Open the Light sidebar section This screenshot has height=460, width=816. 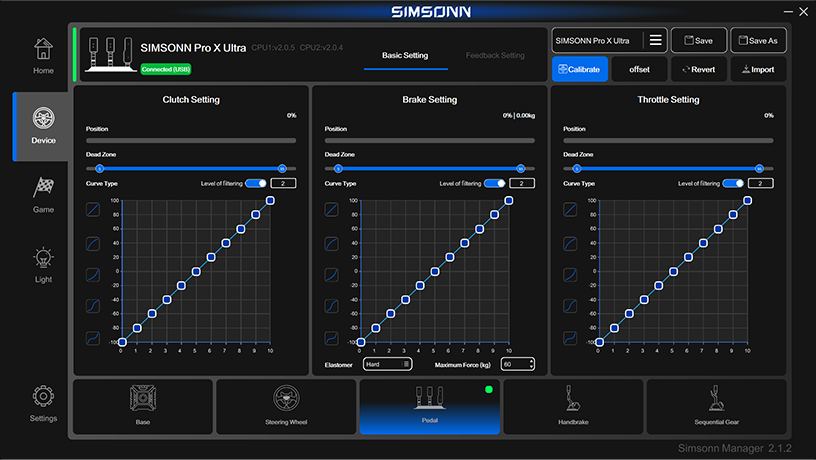coord(43,265)
